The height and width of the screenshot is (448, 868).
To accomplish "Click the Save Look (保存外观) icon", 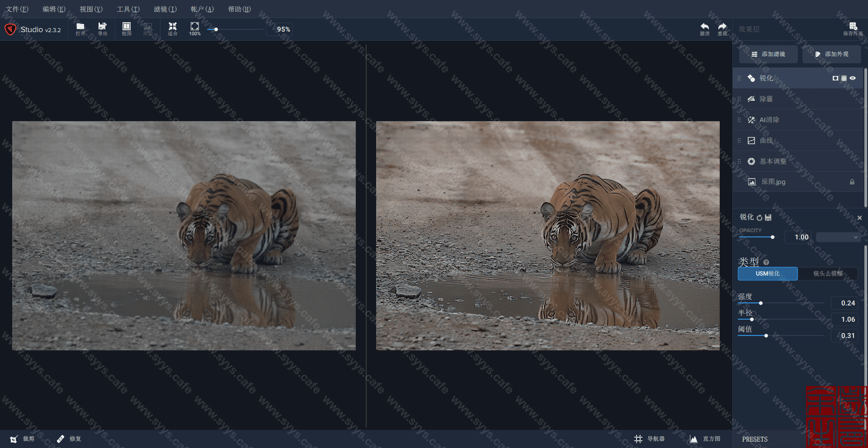I will [853, 28].
